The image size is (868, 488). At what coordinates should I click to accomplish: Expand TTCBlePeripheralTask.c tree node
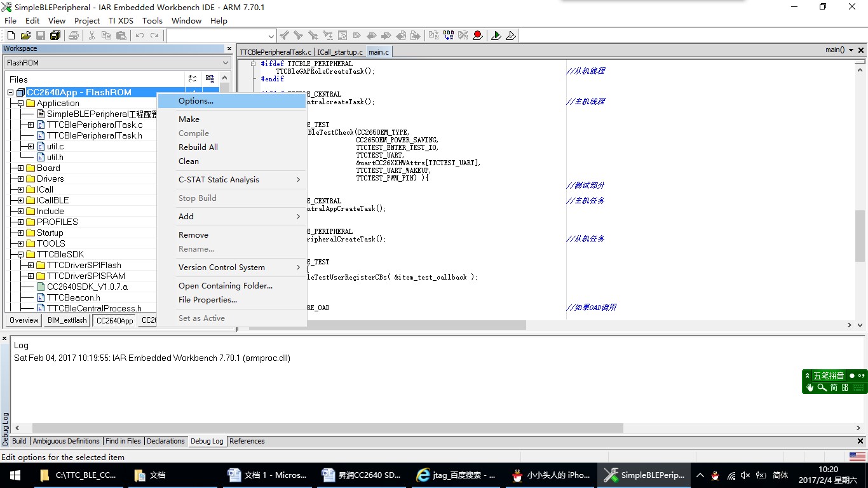click(31, 125)
